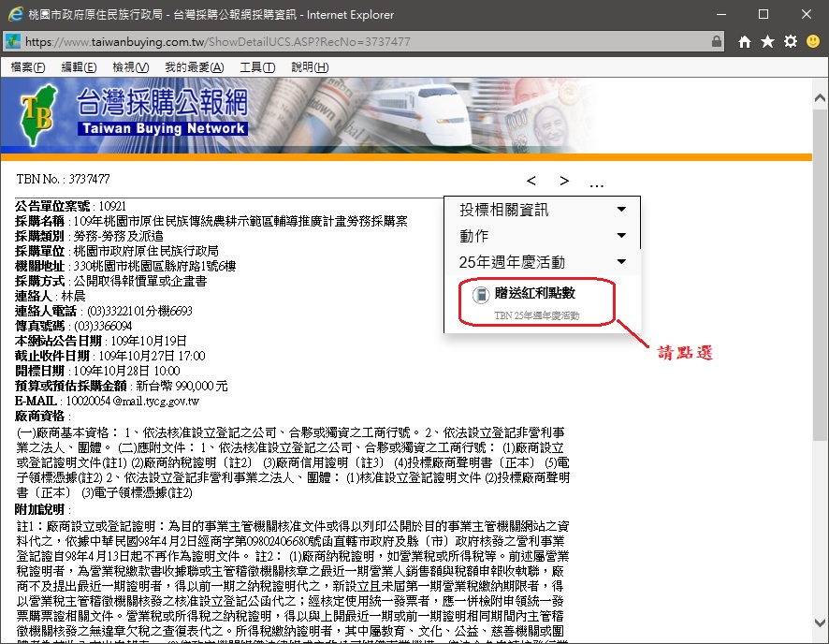Image resolution: width=829 pixels, height=644 pixels.
Task: Open the 檢視(V) menu
Action: [131, 67]
